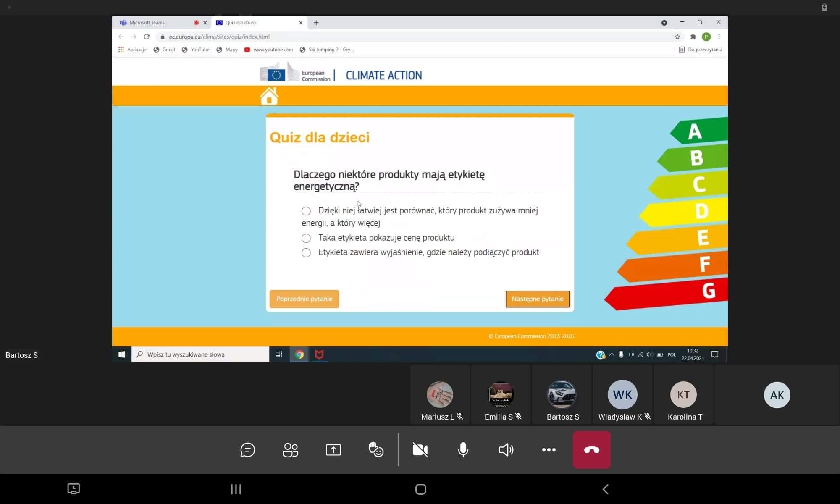Click Wladyslaw K participant avatar
The image size is (840, 504).
[x=622, y=394]
